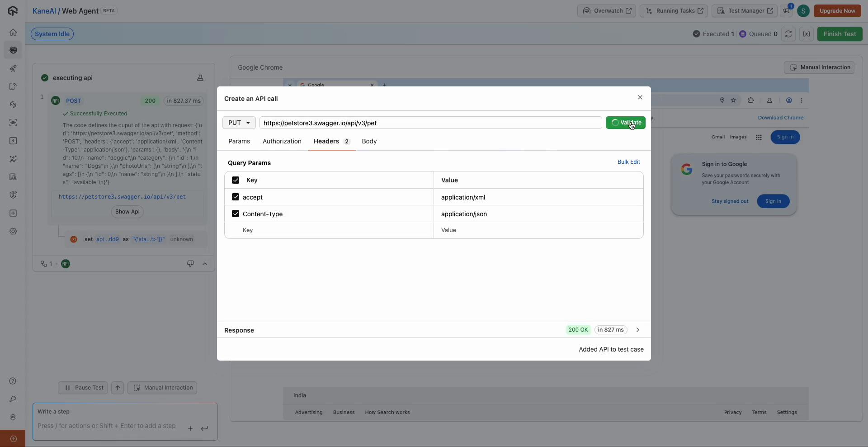Toggle the Key select-all checkbox
Viewport: 868px width, 447px height.
coord(236,180)
